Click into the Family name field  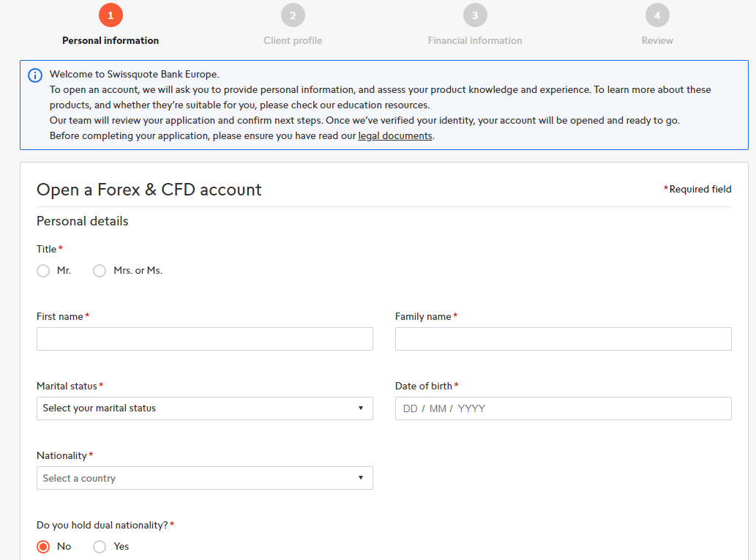[563, 339]
